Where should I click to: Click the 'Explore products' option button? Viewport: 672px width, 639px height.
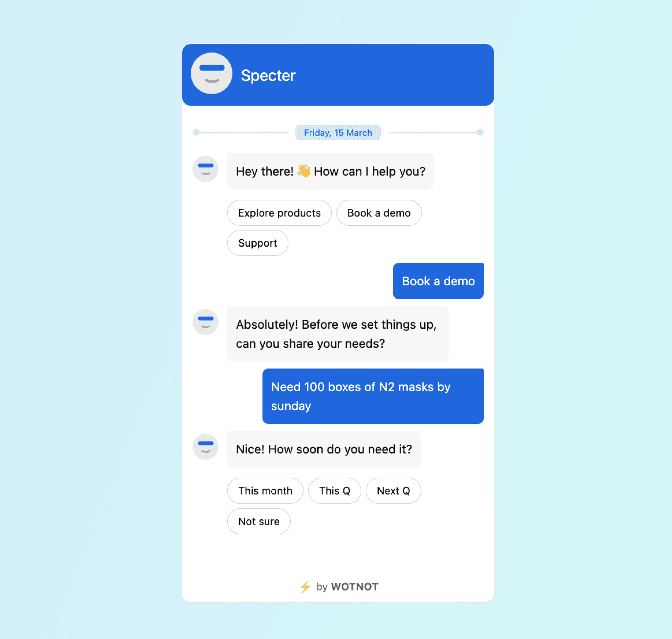click(278, 213)
